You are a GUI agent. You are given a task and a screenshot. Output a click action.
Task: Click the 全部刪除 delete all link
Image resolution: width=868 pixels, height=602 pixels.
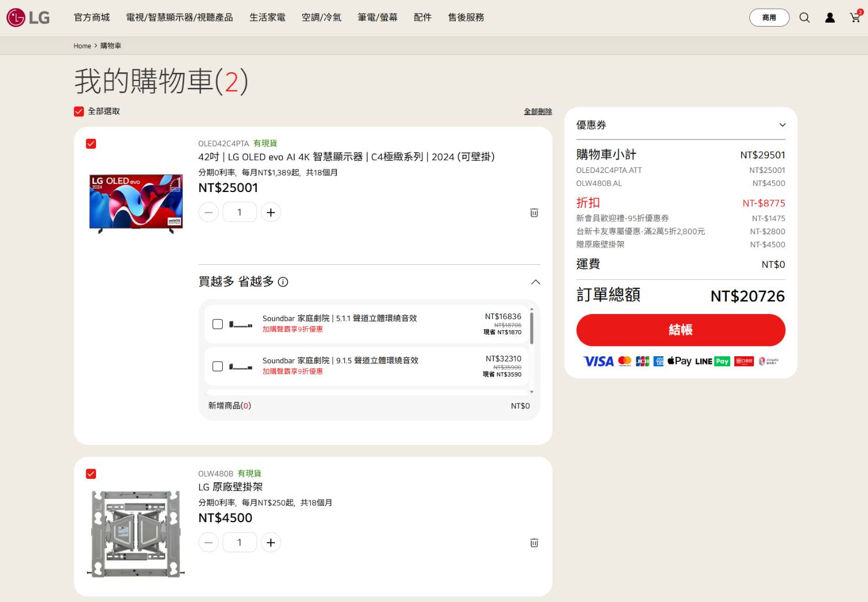click(538, 112)
